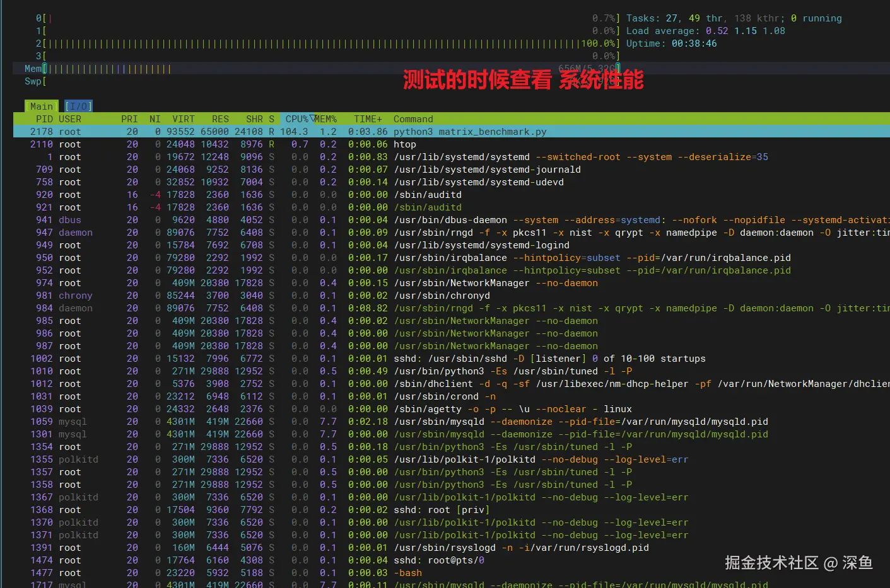Sort by TIME+ column header
This screenshot has height=588, width=890.
pyautogui.click(x=368, y=119)
